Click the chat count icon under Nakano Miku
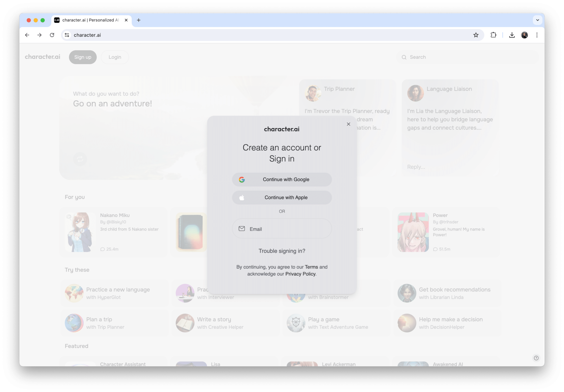Image resolution: width=564 pixels, height=392 pixels. 102,249
